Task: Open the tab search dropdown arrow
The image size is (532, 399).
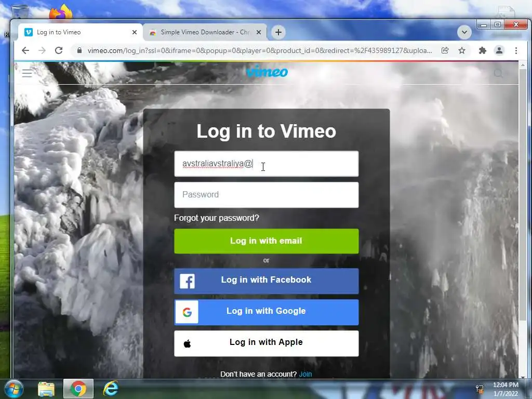Action: tap(464, 32)
